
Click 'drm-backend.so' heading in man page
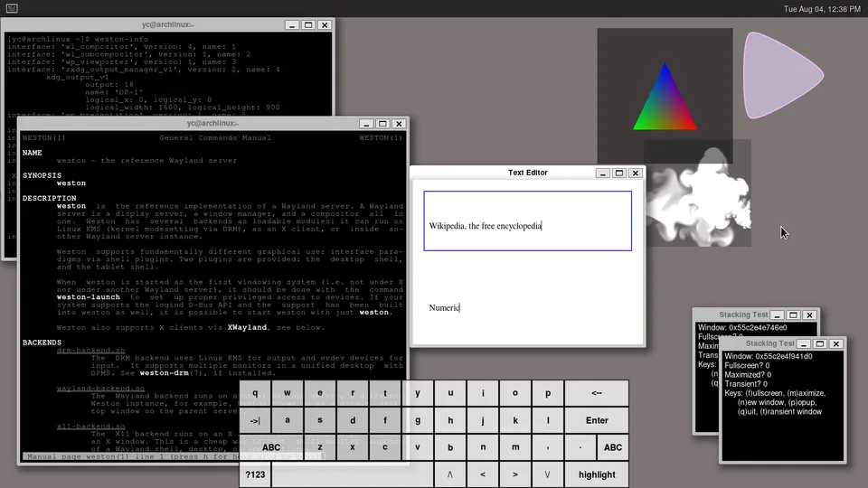(90, 351)
